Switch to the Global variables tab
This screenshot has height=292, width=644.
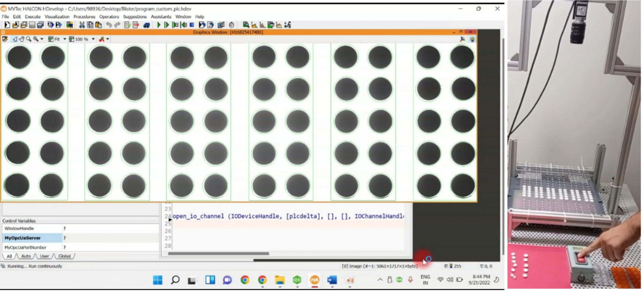click(x=64, y=256)
